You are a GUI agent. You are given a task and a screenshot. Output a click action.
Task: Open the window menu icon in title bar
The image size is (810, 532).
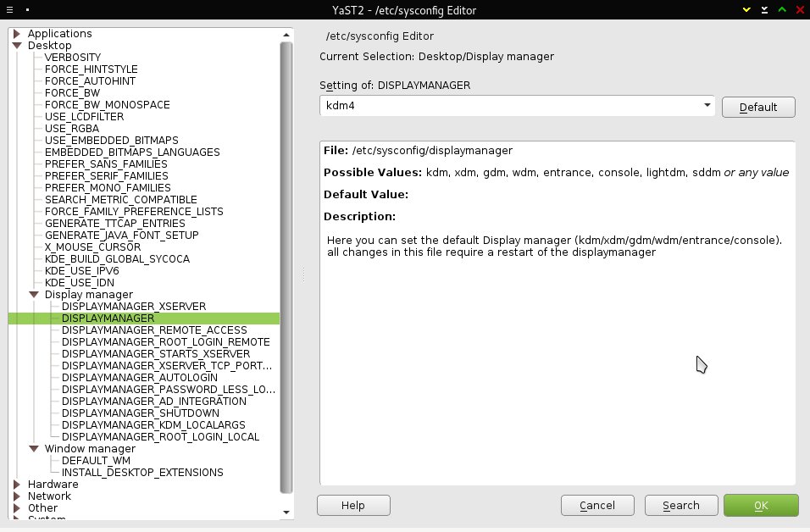(x=9, y=10)
